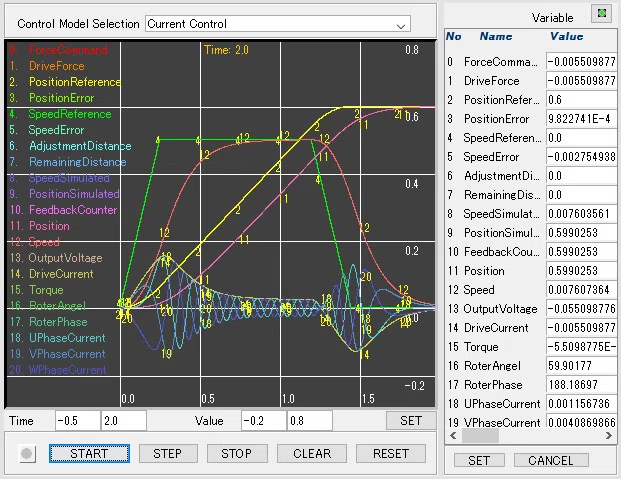Click CANCEL button in Variable panel

click(x=551, y=460)
